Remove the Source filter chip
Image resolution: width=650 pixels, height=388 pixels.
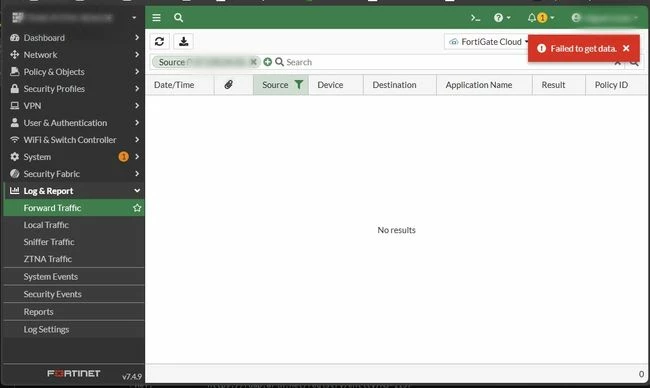coord(253,62)
